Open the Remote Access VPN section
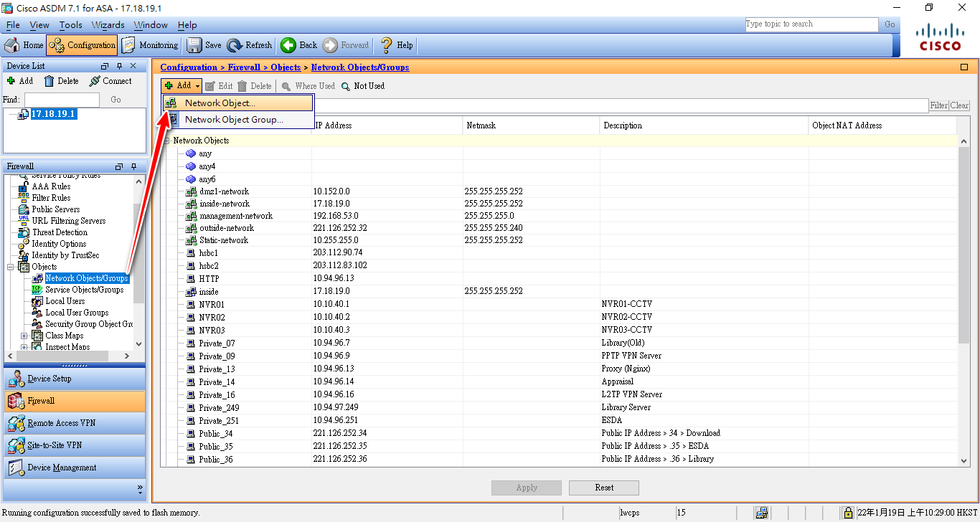This screenshot has width=980, height=522. [61, 423]
